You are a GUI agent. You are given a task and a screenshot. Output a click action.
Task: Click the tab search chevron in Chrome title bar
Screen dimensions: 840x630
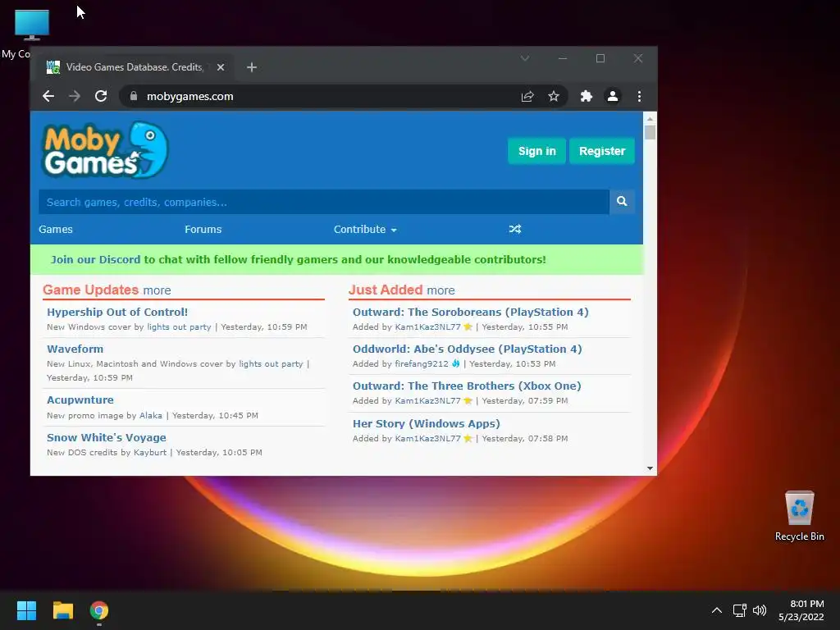pyautogui.click(x=525, y=58)
